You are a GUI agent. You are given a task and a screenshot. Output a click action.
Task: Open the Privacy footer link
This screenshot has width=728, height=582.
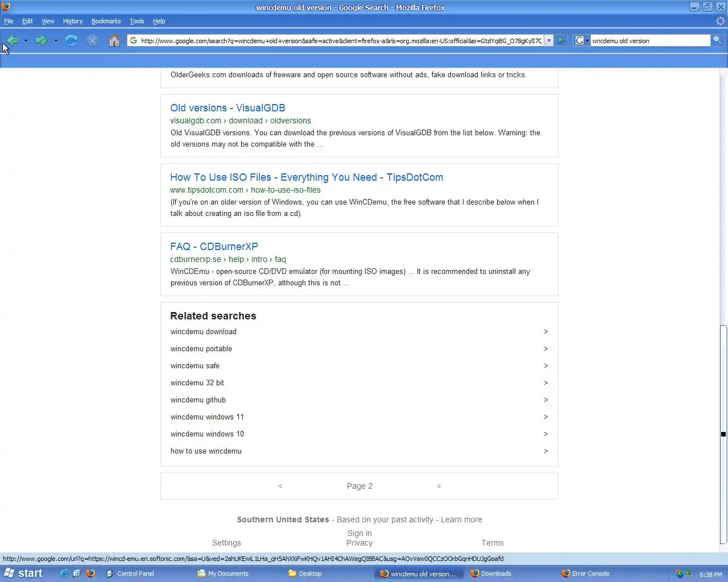click(359, 543)
